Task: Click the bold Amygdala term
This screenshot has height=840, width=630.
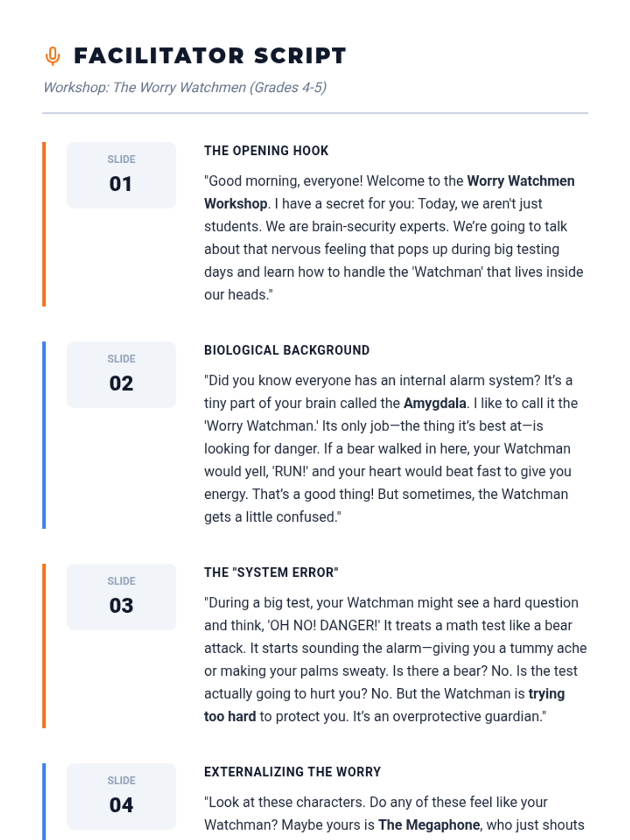Action: click(435, 403)
